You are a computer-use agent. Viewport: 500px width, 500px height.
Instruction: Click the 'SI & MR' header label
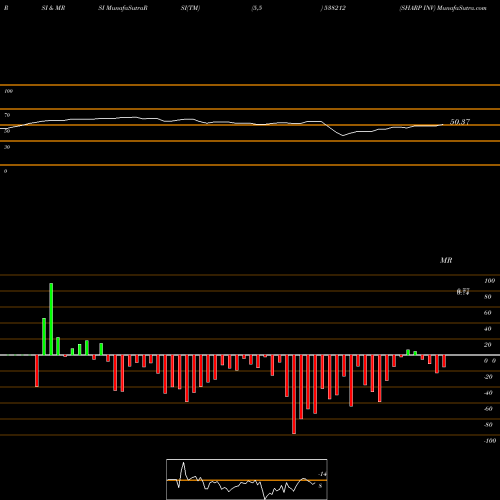click(x=53, y=8)
